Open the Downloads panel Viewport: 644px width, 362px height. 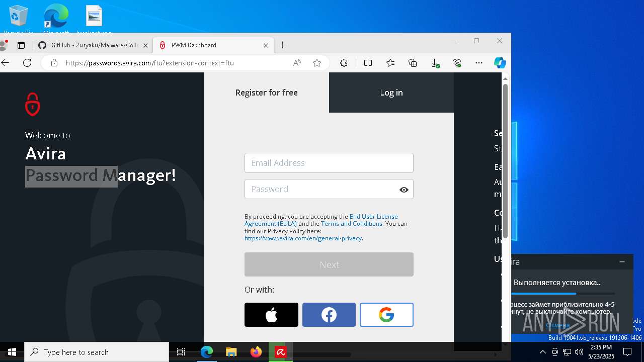(x=436, y=63)
